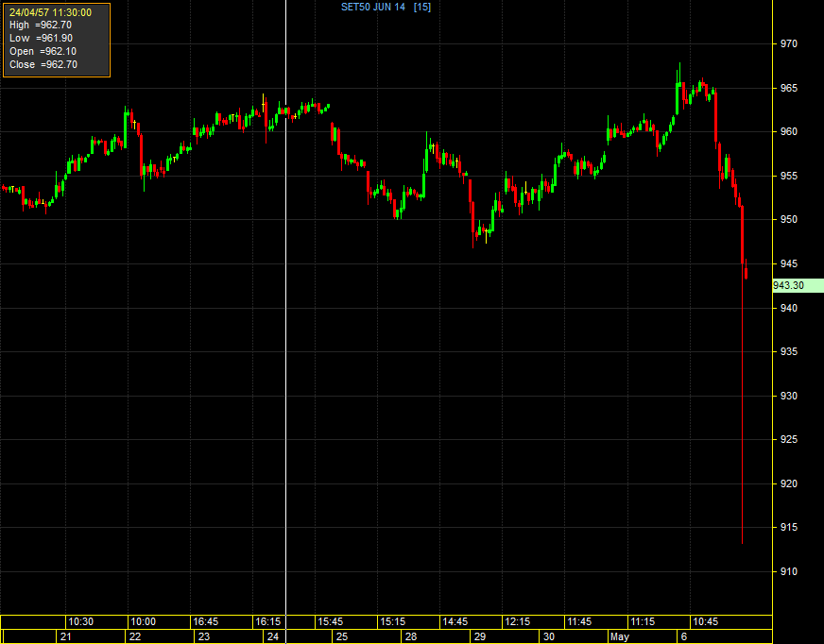Click the 16:45 time axis label

pos(205,621)
